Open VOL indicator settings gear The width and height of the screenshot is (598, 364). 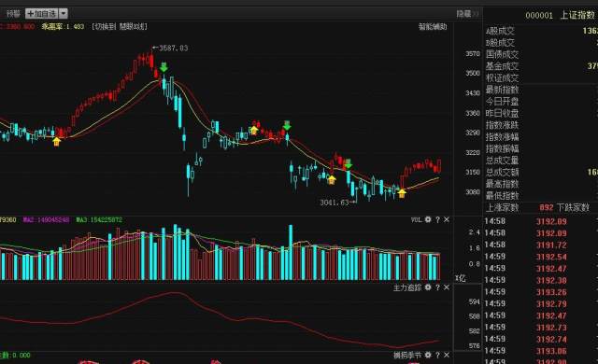[x=428, y=219]
